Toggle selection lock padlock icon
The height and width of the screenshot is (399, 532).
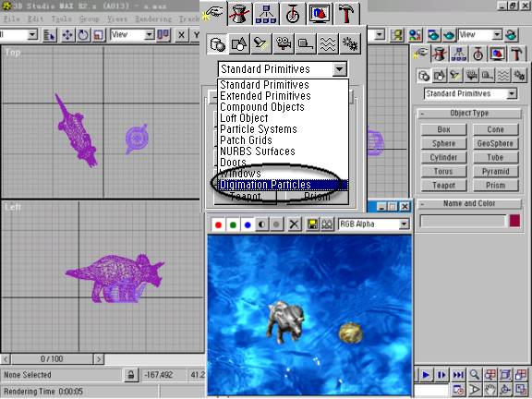(131, 375)
